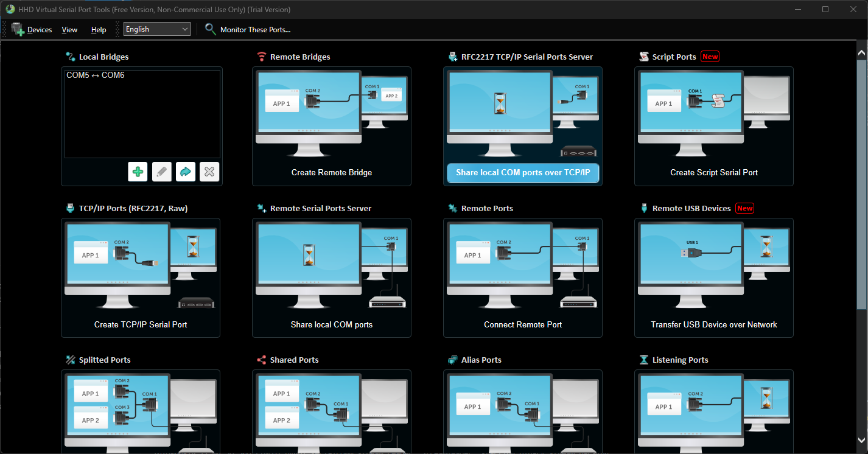Click Transfer USB Device over Network label
This screenshot has height=454, width=868.
714,324
